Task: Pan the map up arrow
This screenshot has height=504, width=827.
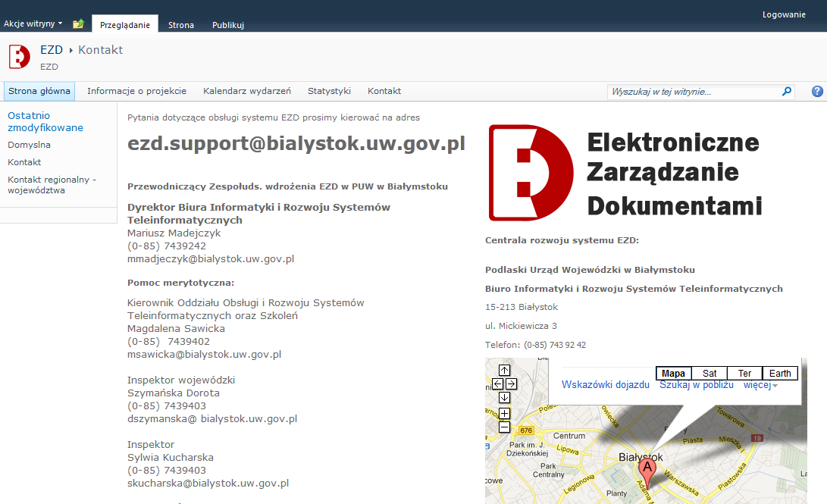Action: coord(504,370)
